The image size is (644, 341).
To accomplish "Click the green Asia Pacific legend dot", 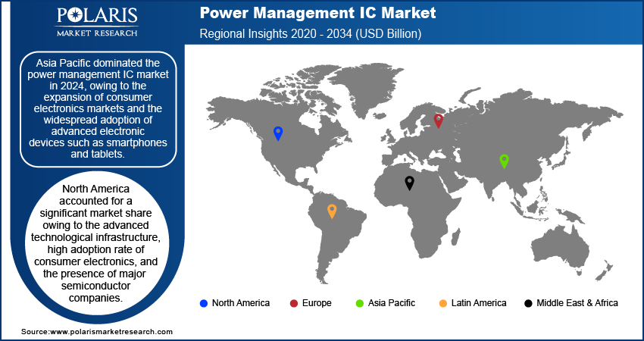I will tap(359, 304).
